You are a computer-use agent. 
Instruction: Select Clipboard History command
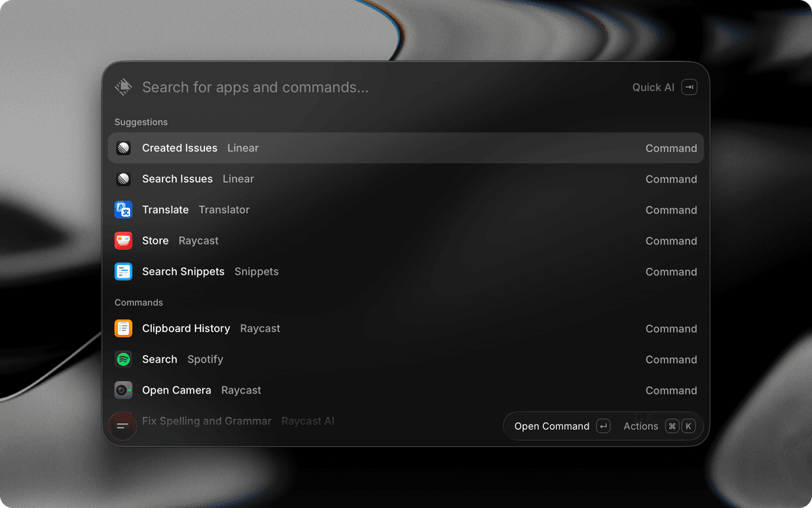tap(406, 329)
